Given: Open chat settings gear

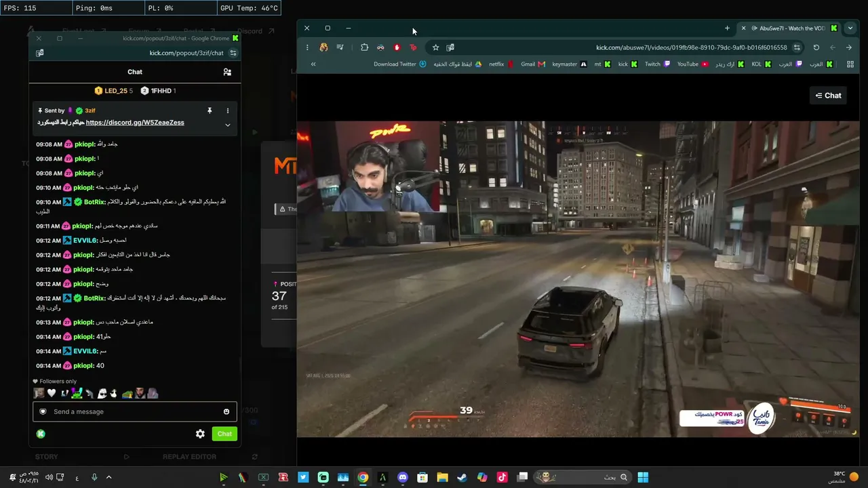Looking at the screenshot, I should (x=200, y=434).
